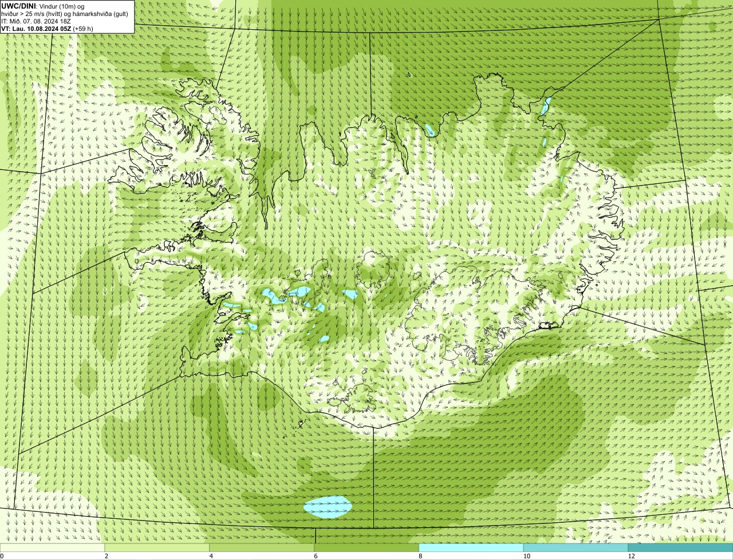Select the 10–12 m/s teal legend swatch
The image size is (733, 560).
tap(576, 548)
